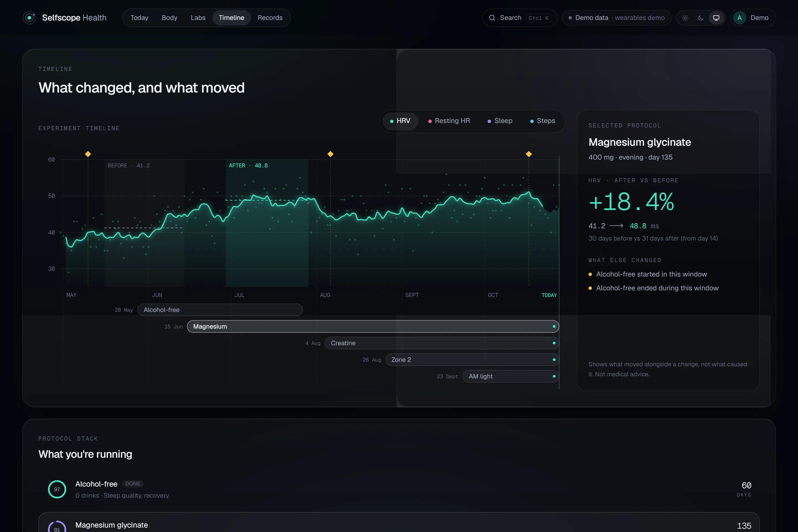Select the Zone 2 timeline bar
Viewport: 798px width, 532px height.
click(472, 360)
